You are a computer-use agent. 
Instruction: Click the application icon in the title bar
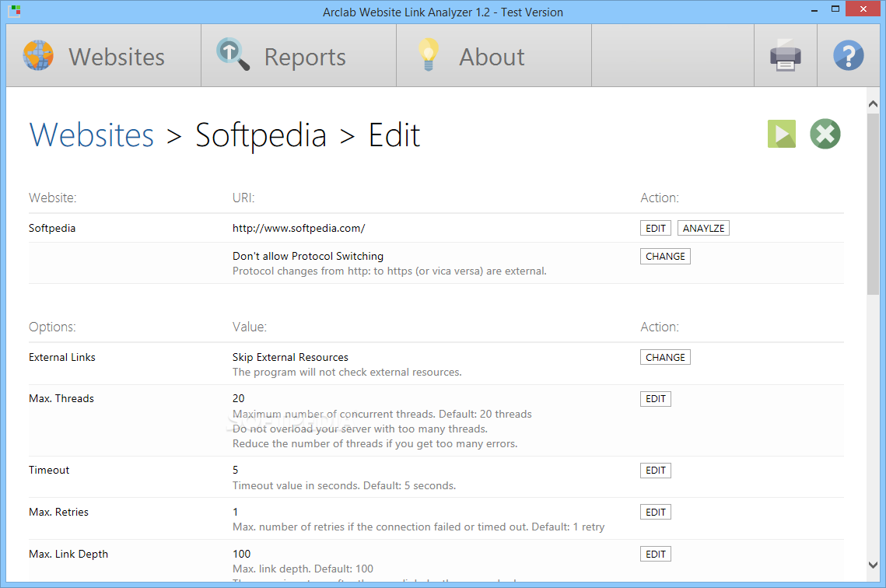pyautogui.click(x=15, y=11)
